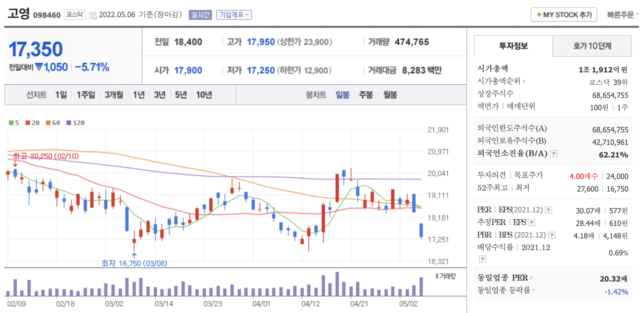Viewport: 644px width, 313px height.
Task: Click the 28.44배 estimated PER value
Action: [x=588, y=223]
